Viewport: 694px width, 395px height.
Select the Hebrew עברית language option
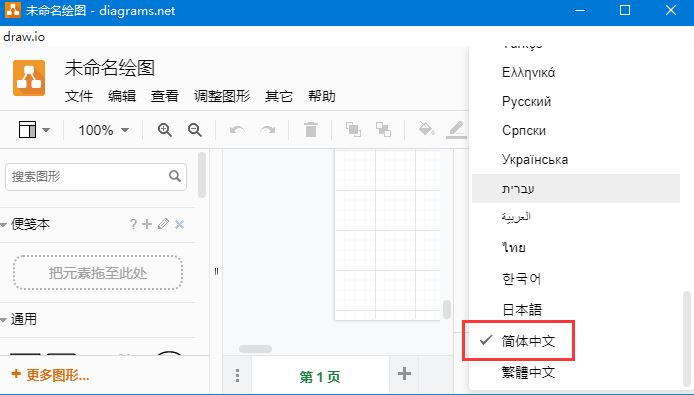(576, 189)
